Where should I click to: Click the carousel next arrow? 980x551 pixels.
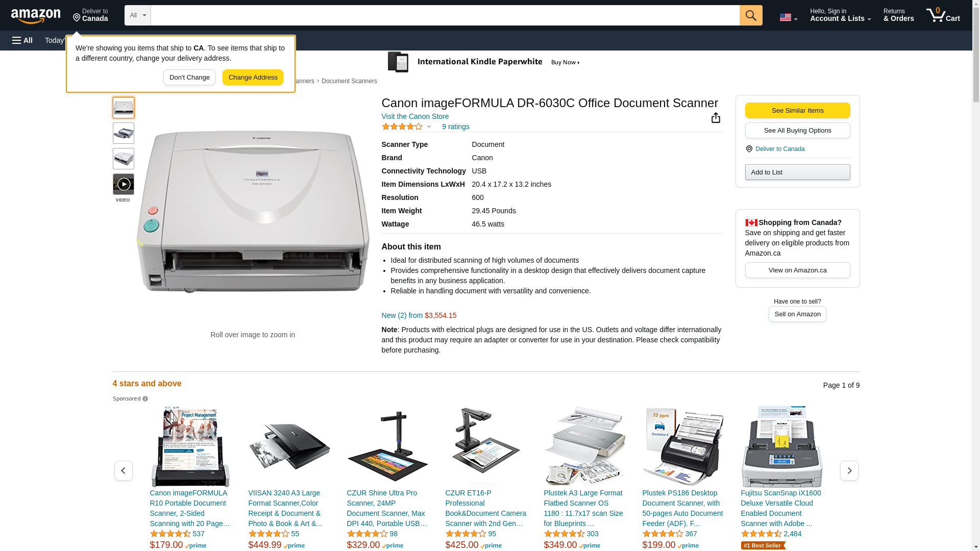tap(849, 470)
